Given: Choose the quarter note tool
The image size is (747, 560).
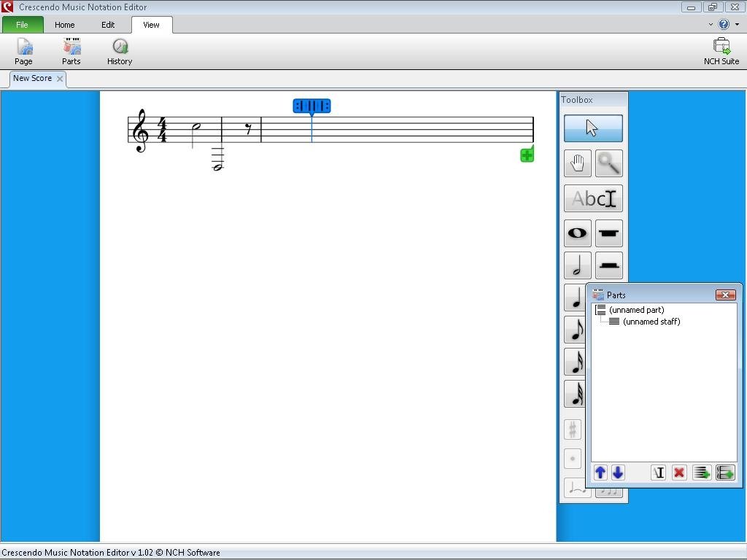Looking at the screenshot, I should tap(575, 297).
